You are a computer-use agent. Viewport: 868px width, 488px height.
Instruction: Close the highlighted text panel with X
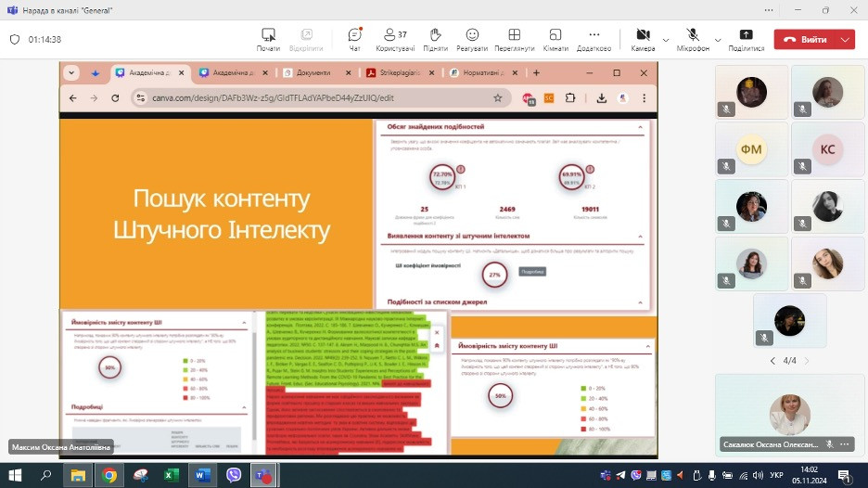pyautogui.click(x=437, y=332)
